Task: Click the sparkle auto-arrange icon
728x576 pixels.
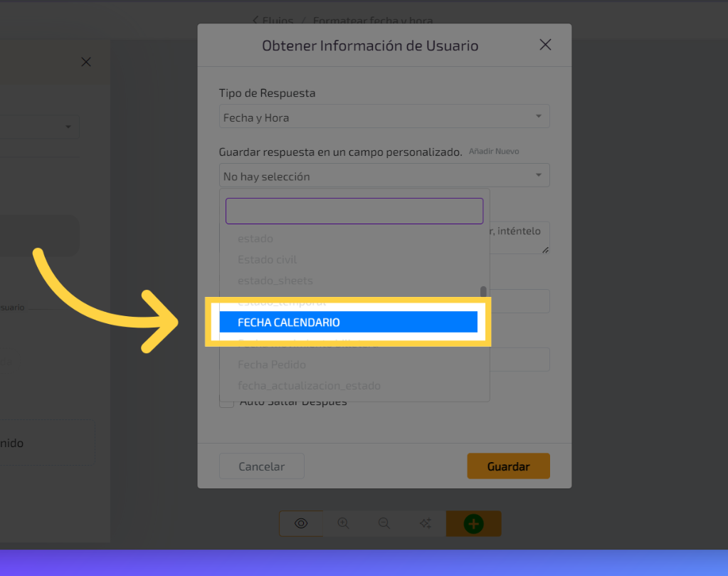Action: [426, 524]
